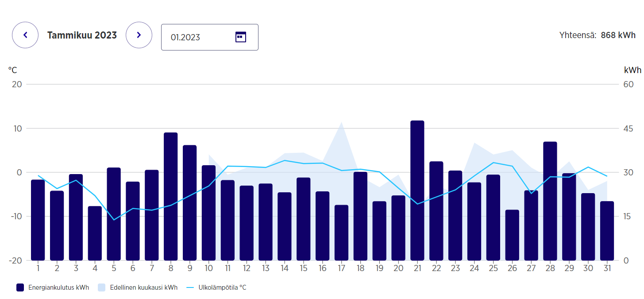Click temperature line point at day 14

click(x=284, y=160)
